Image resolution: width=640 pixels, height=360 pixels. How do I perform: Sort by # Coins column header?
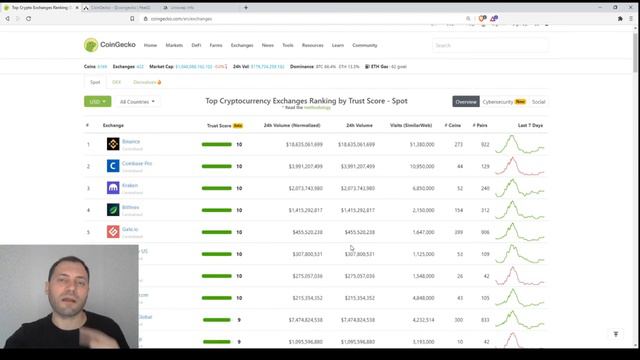(x=453, y=125)
